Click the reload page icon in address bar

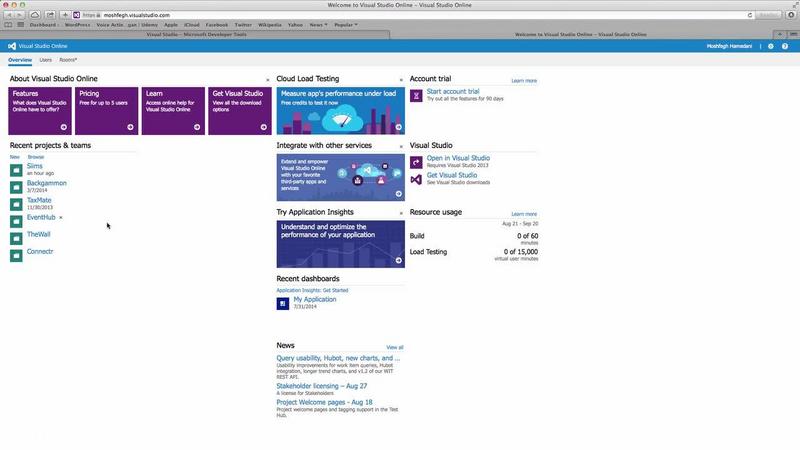(x=750, y=15)
